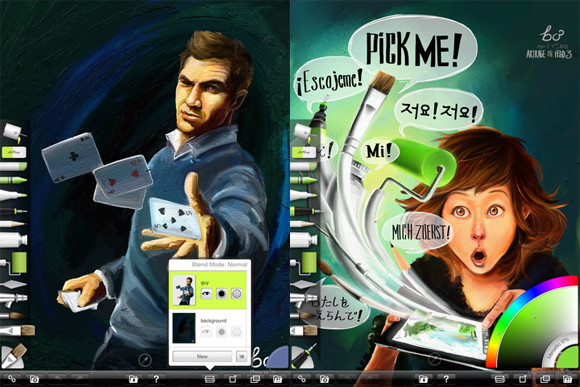Toggle the black circle on guy layer
Screen dimensions: 580x387
(x=222, y=294)
